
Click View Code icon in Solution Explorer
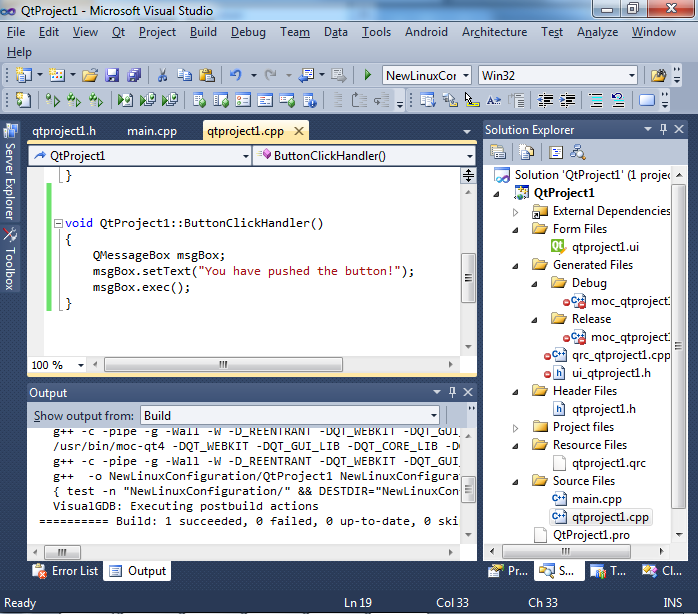555,152
